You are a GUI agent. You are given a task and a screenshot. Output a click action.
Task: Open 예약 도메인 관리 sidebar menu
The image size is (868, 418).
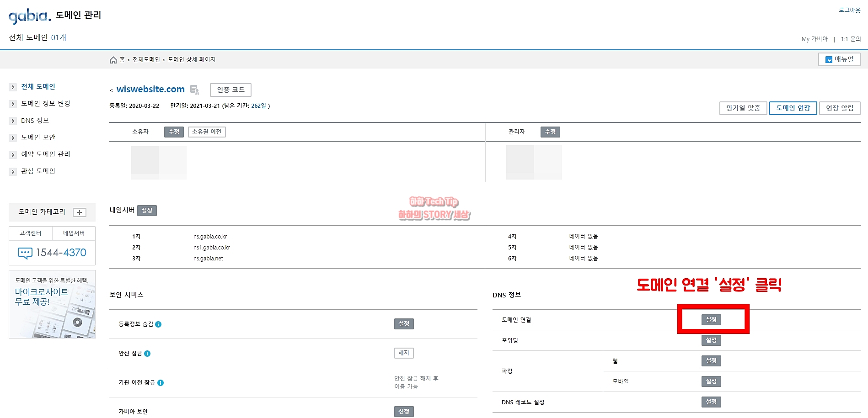(46, 154)
